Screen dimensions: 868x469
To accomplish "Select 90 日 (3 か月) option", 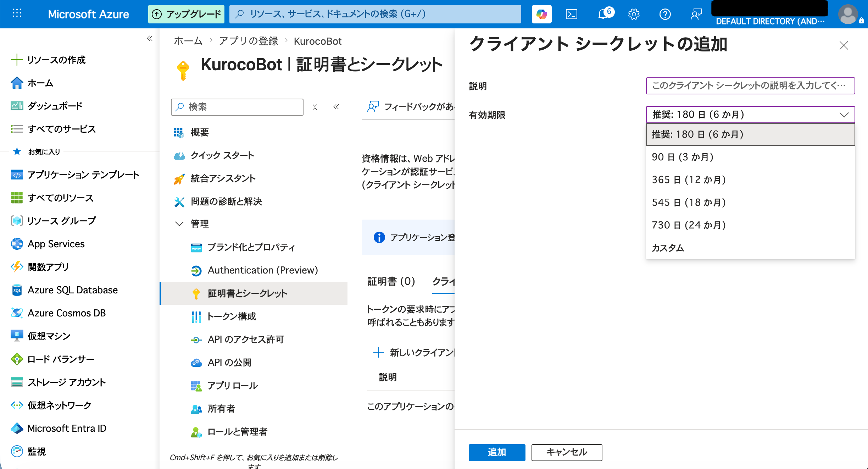I will tap(750, 157).
